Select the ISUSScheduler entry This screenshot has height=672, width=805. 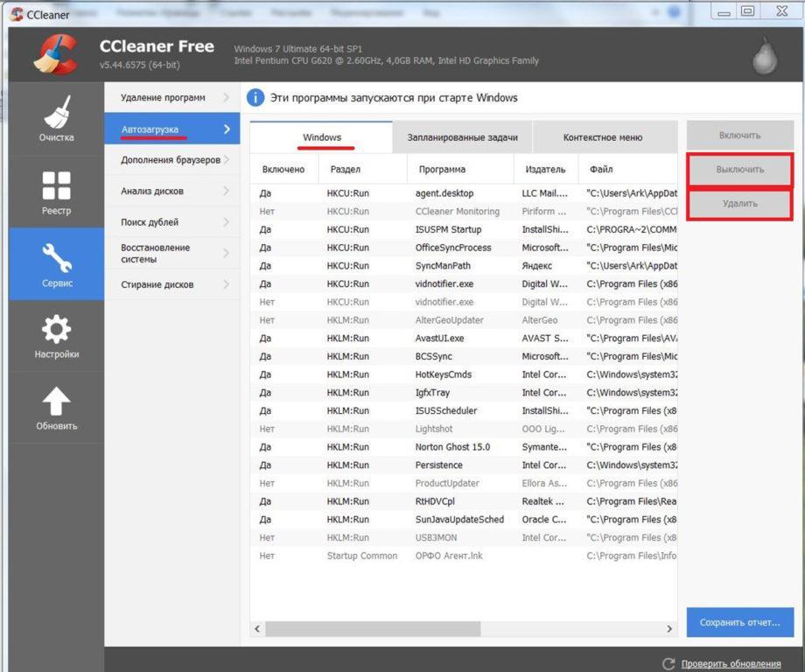tap(464, 410)
